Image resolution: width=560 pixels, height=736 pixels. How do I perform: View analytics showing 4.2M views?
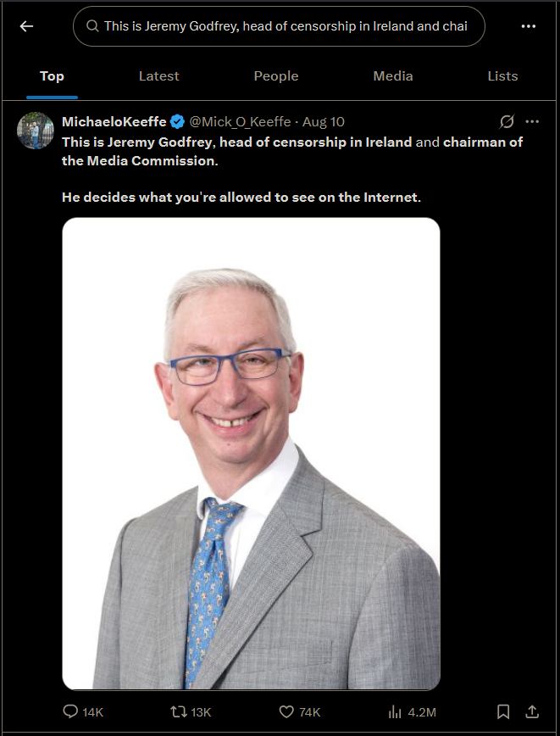click(413, 712)
